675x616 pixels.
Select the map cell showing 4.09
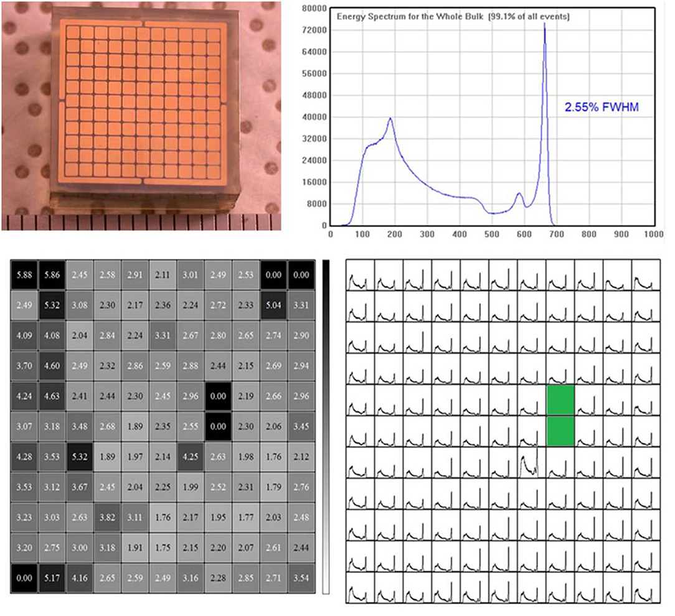tap(24, 335)
